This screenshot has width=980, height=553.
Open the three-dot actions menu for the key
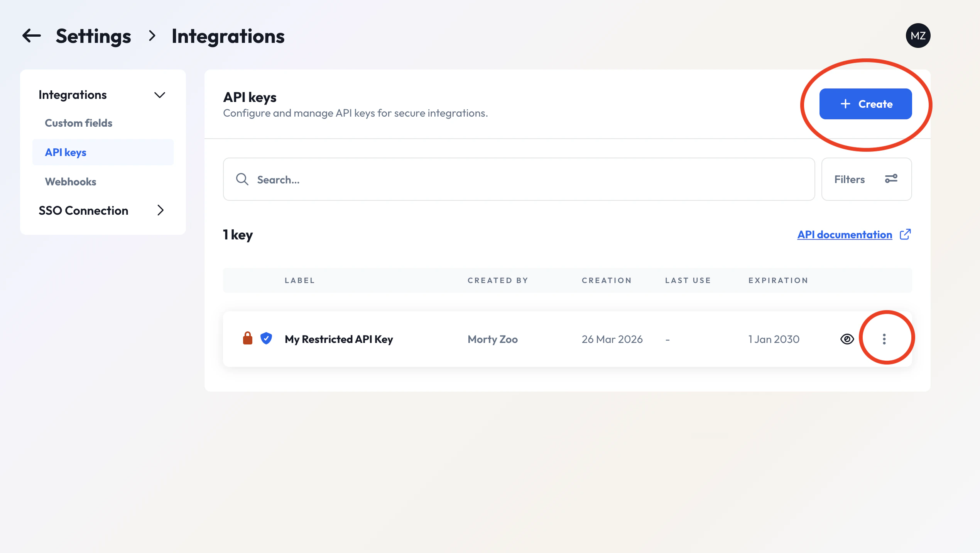(x=884, y=339)
